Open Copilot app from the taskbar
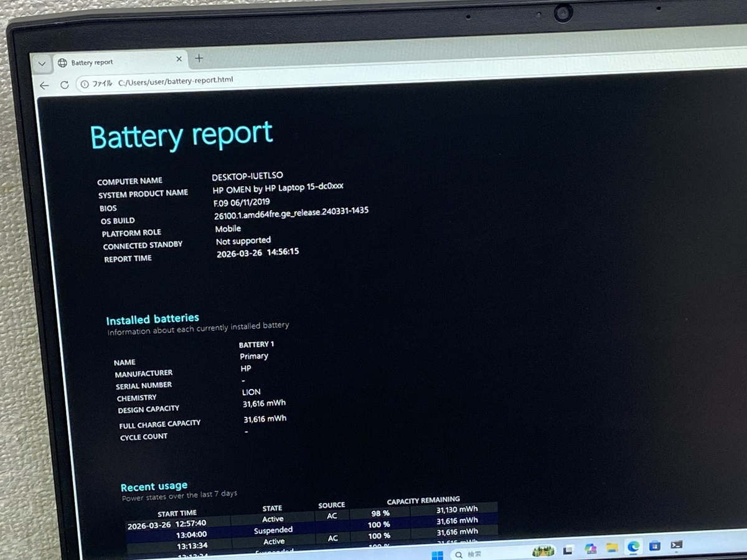 pos(590,549)
